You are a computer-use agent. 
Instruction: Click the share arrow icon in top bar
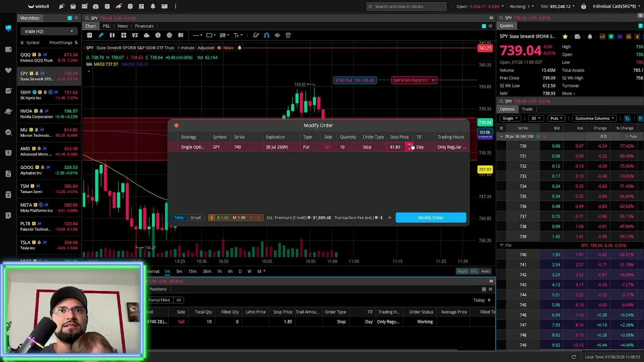click(119, 7)
